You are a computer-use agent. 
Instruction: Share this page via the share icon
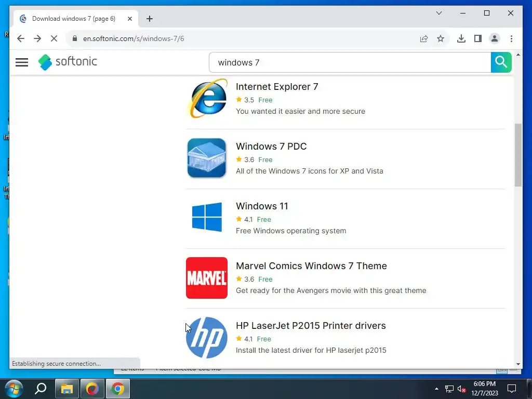pyautogui.click(x=424, y=38)
